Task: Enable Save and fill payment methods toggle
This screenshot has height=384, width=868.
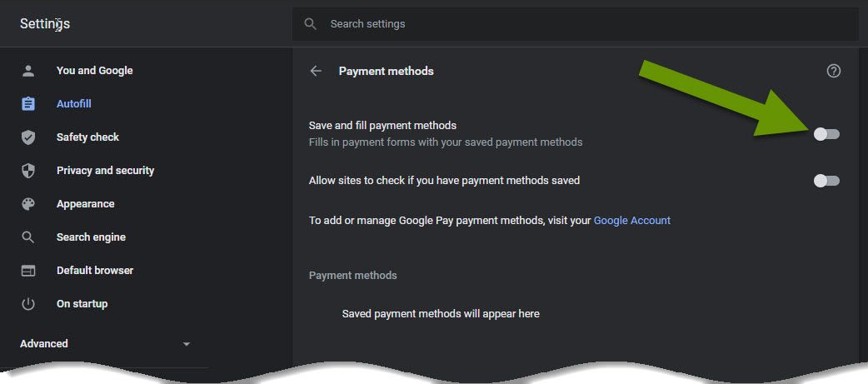Action: tap(826, 134)
